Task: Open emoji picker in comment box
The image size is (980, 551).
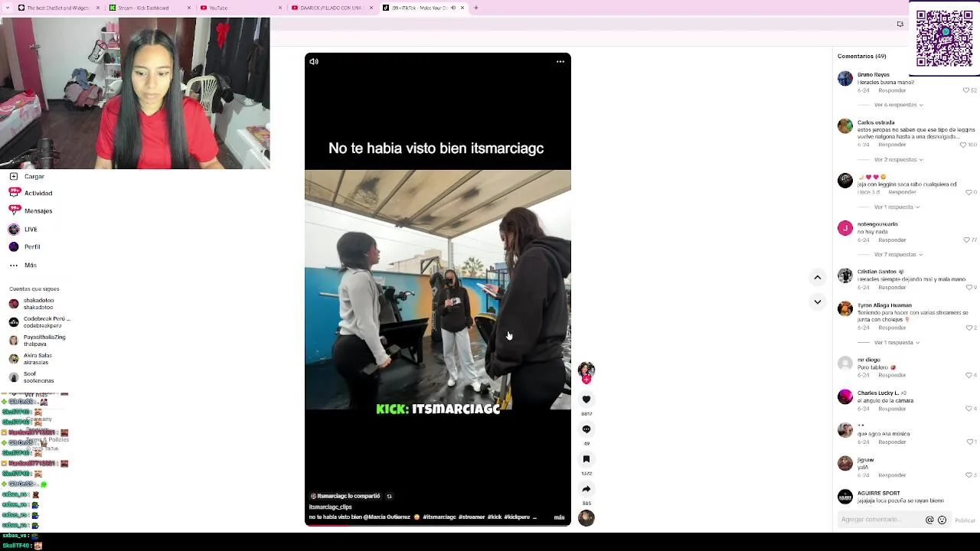Action: click(x=942, y=520)
